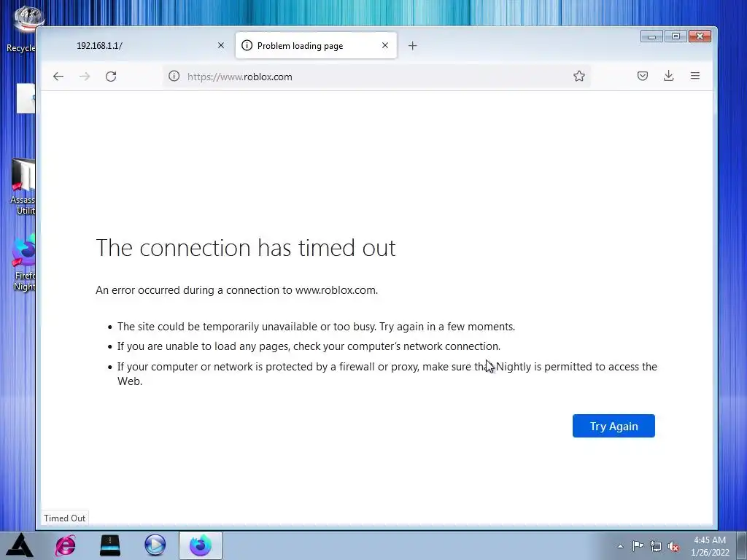Click the error heading 'The connection has timed out'
This screenshot has width=747, height=560.
[246, 248]
